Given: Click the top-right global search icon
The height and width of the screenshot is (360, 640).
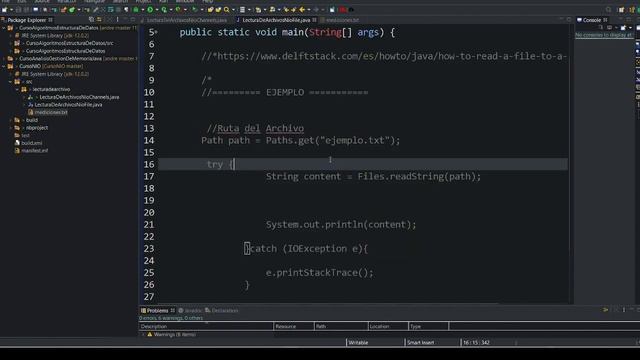Looking at the screenshot, I should pos(609,9).
